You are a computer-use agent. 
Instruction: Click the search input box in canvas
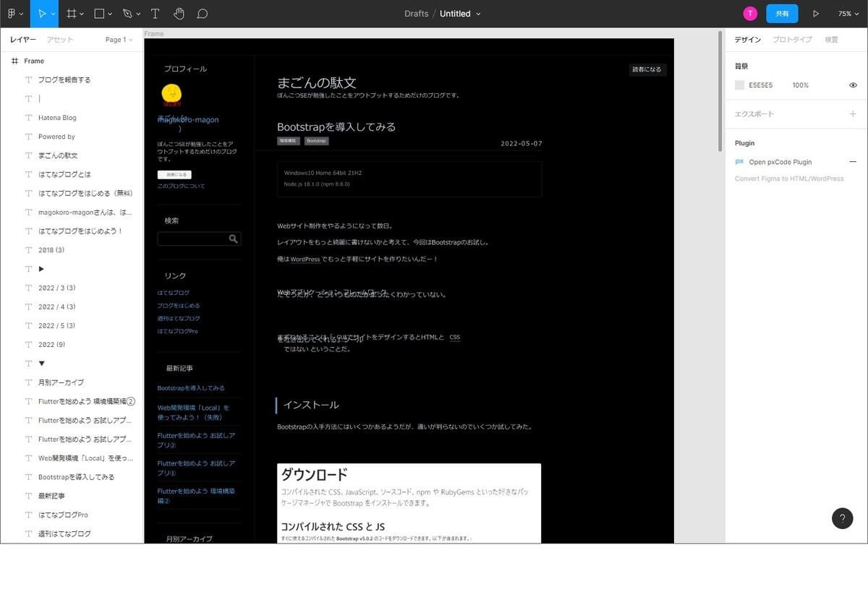199,239
